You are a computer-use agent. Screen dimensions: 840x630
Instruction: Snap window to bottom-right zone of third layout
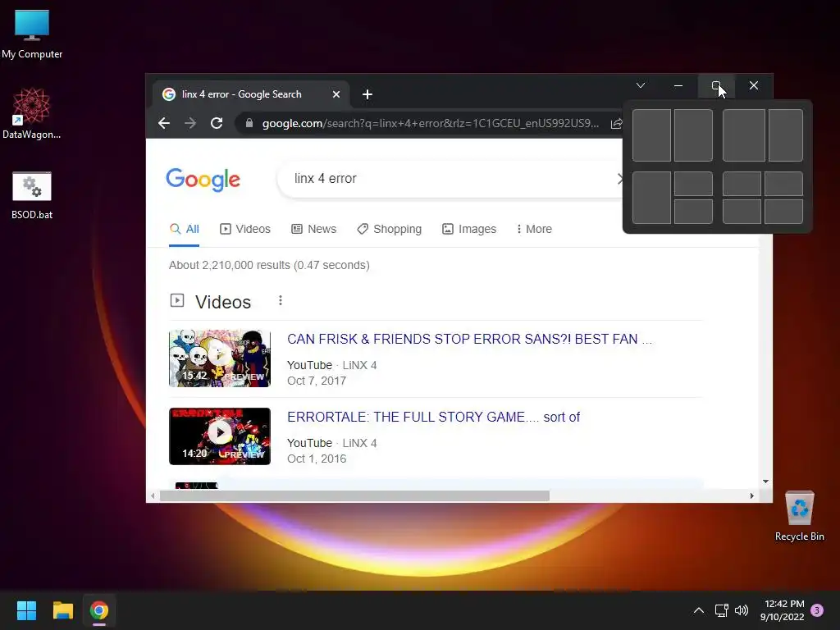pos(693,211)
